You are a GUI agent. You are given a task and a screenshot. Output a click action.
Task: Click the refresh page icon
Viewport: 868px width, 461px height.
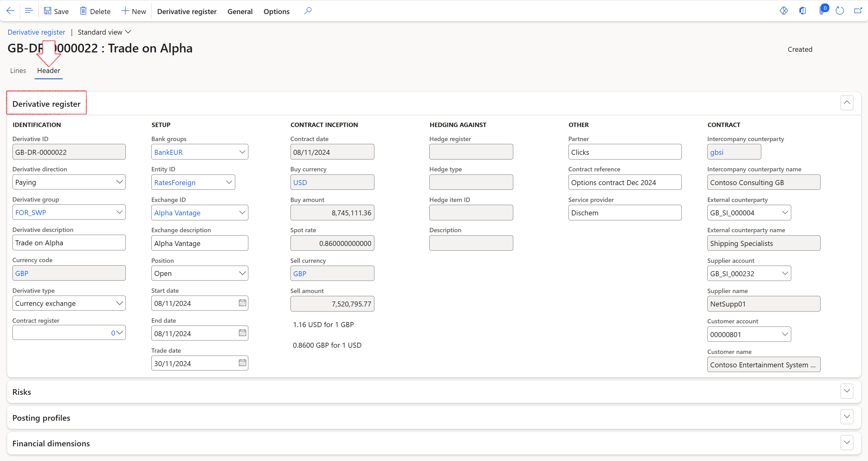coord(840,11)
